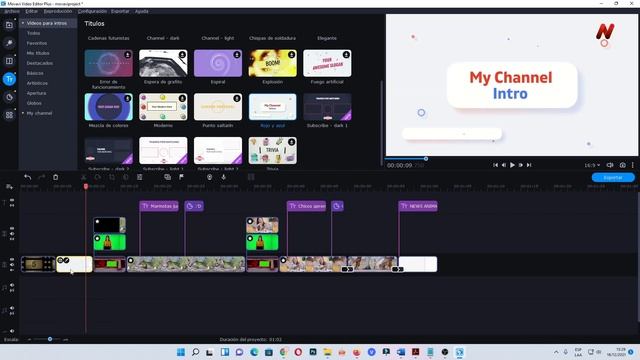Select the Artísticos titles category
The image size is (640, 360).
point(37,83)
